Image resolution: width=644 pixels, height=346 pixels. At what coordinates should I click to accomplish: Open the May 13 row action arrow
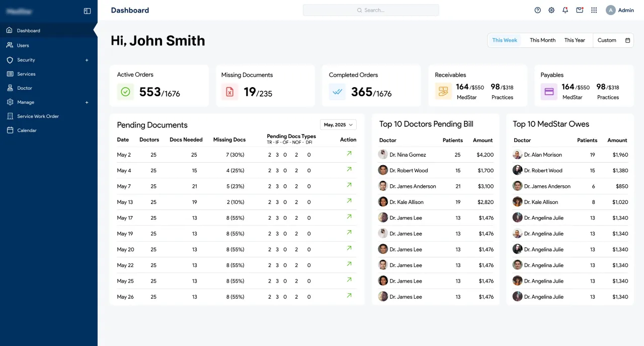[349, 200]
